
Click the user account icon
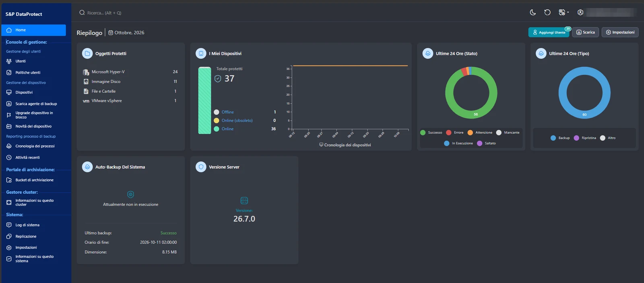[x=580, y=12]
